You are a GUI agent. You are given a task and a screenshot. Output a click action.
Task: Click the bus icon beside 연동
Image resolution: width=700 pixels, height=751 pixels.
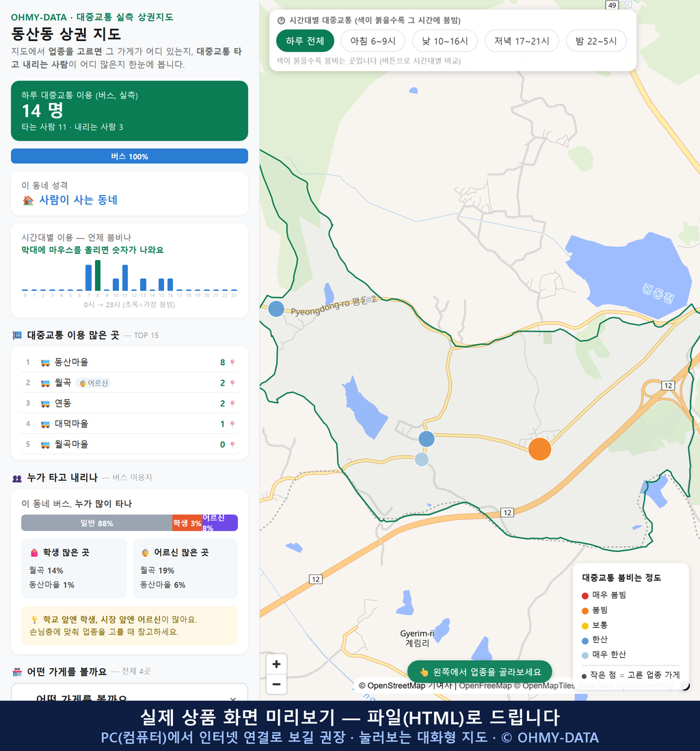point(46,404)
